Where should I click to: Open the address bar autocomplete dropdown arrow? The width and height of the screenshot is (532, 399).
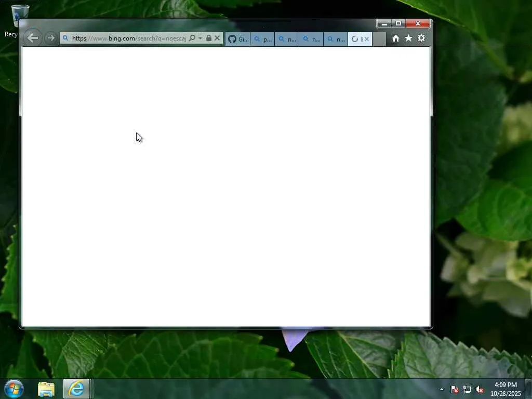(200, 38)
